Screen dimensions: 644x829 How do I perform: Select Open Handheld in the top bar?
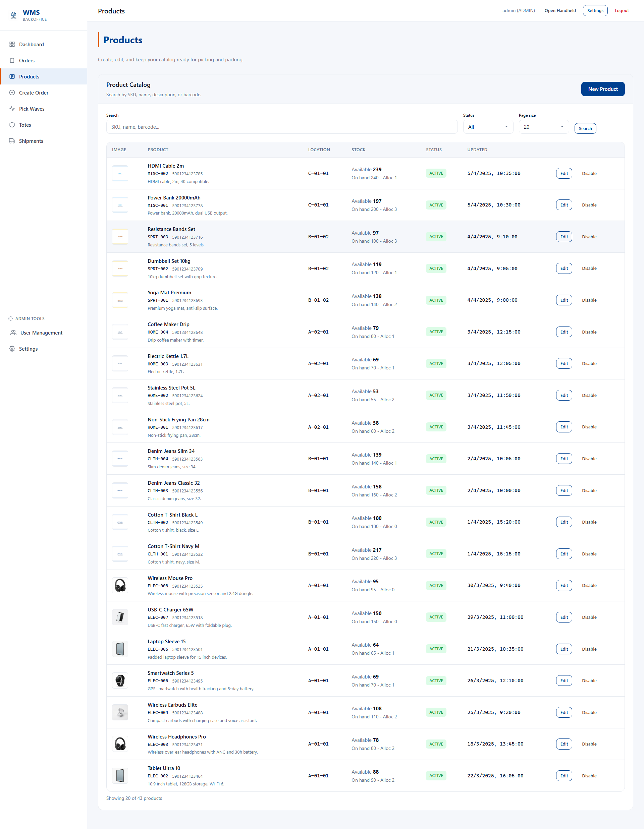click(560, 11)
